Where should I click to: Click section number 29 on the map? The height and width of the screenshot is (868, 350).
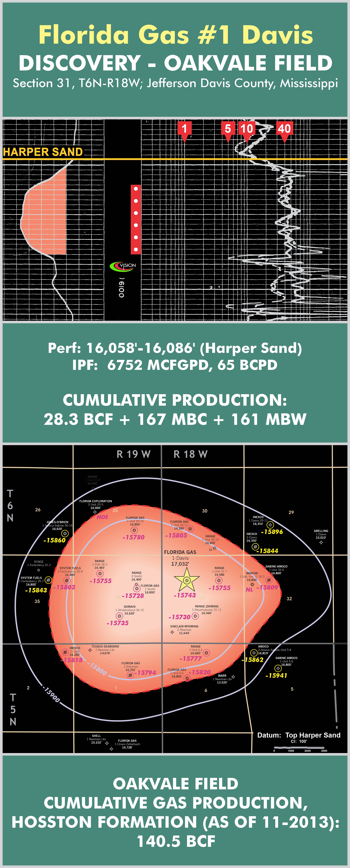(x=291, y=512)
